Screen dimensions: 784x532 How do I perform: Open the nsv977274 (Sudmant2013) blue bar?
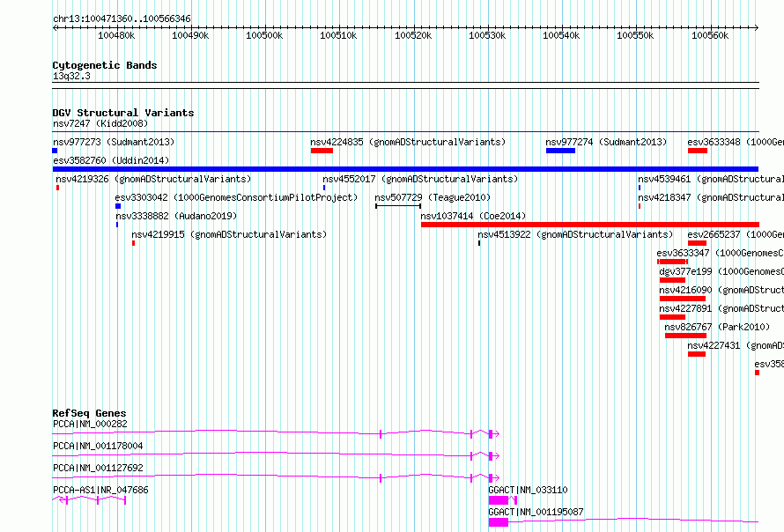click(x=560, y=151)
